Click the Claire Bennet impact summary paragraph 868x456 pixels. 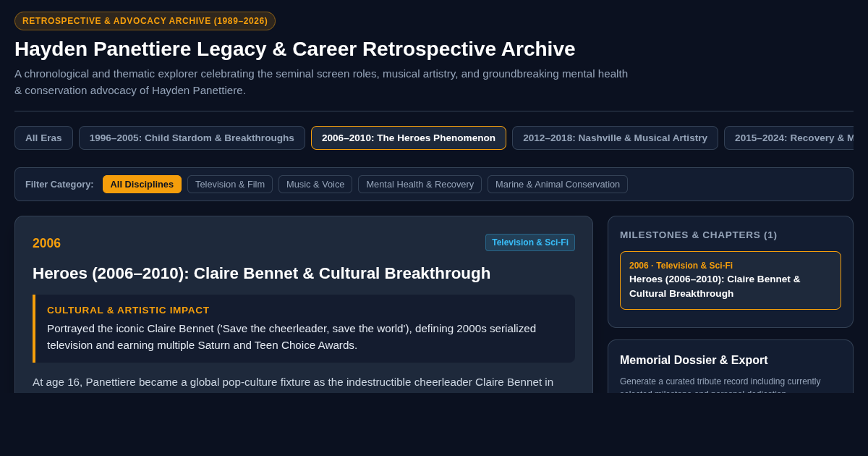pos(292,337)
